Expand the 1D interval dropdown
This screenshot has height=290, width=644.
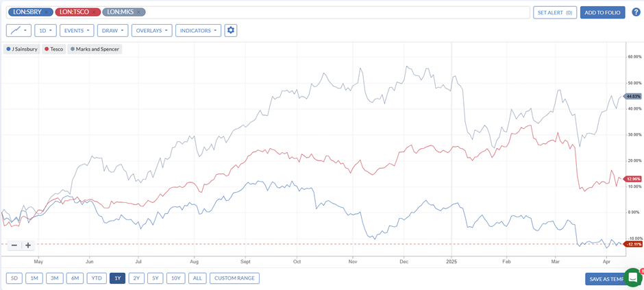tap(45, 30)
